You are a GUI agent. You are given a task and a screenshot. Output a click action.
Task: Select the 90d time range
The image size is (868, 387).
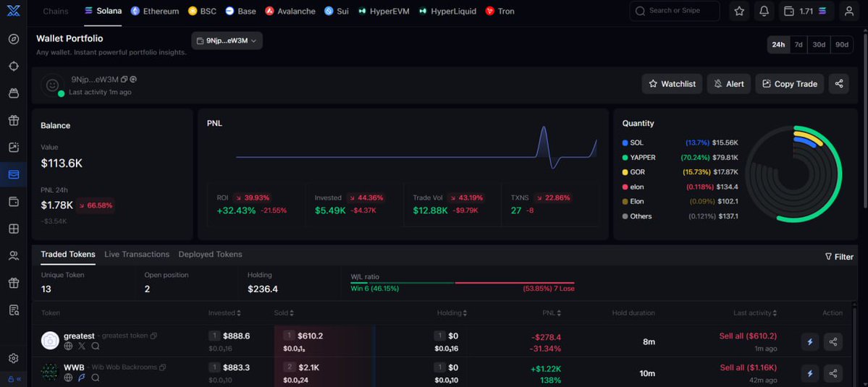842,45
